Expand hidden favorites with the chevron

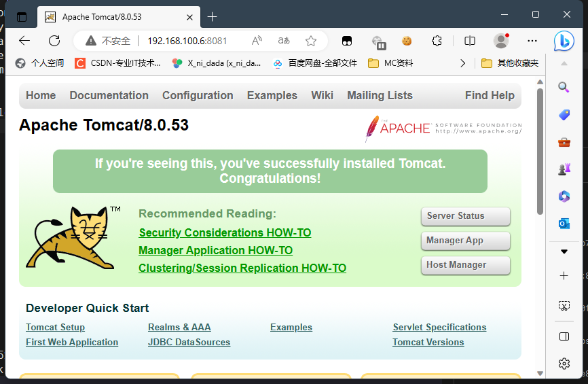[x=463, y=63]
